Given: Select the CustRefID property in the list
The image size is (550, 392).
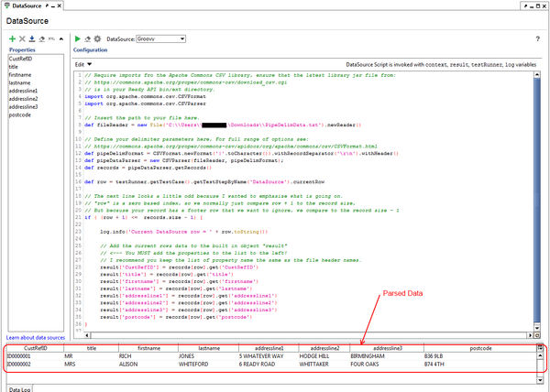Looking at the screenshot, I should point(20,59).
